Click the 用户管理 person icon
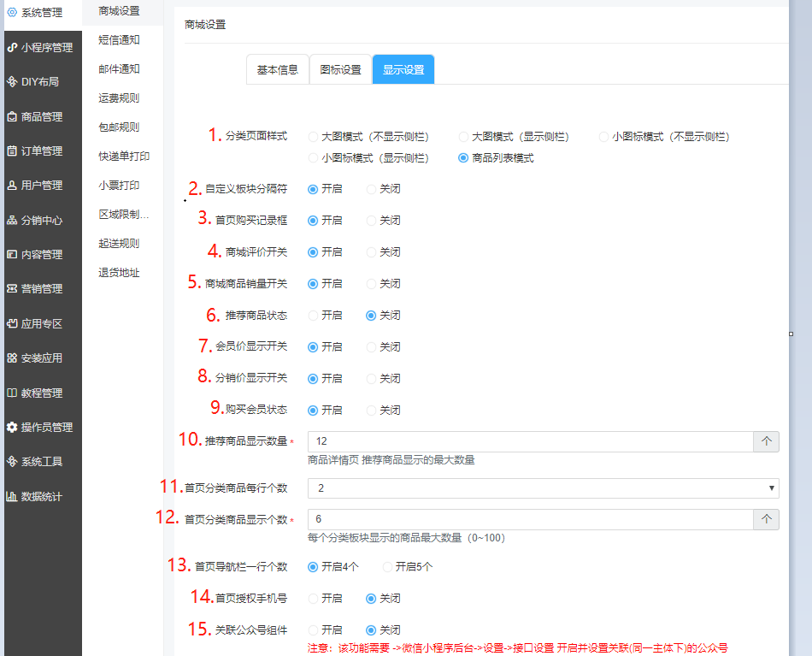The image size is (812, 656). point(12,186)
